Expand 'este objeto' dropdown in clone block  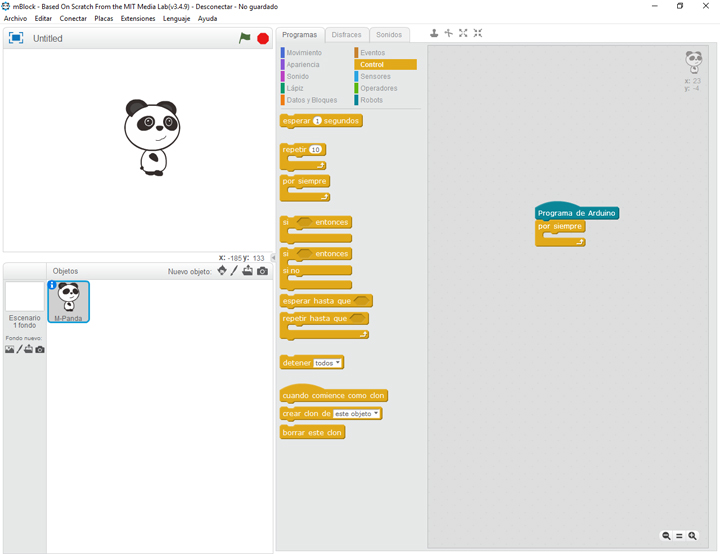click(x=357, y=413)
